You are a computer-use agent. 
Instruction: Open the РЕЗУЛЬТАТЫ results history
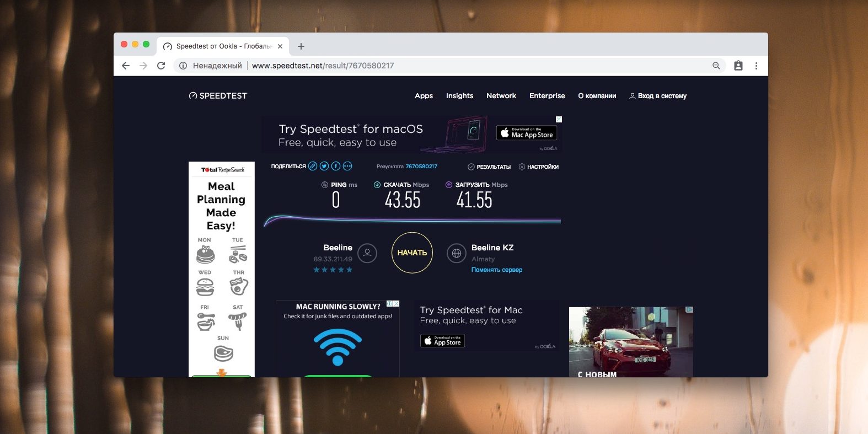pyautogui.click(x=489, y=167)
